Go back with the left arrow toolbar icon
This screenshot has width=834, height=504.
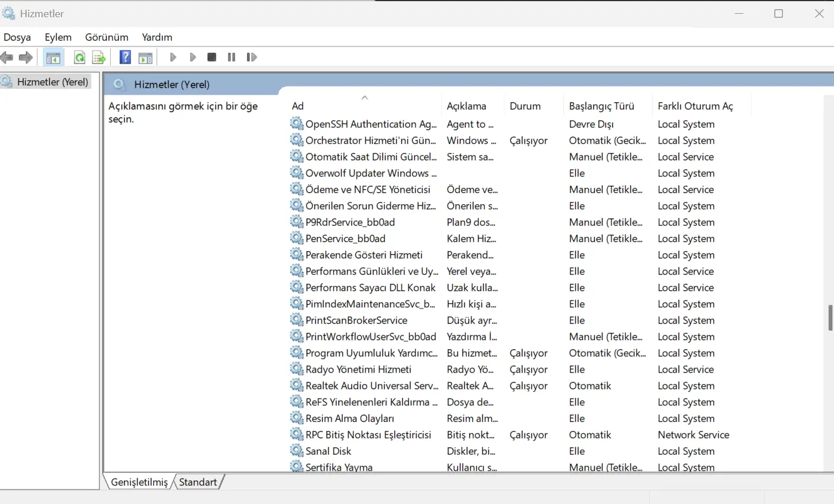click(7, 57)
